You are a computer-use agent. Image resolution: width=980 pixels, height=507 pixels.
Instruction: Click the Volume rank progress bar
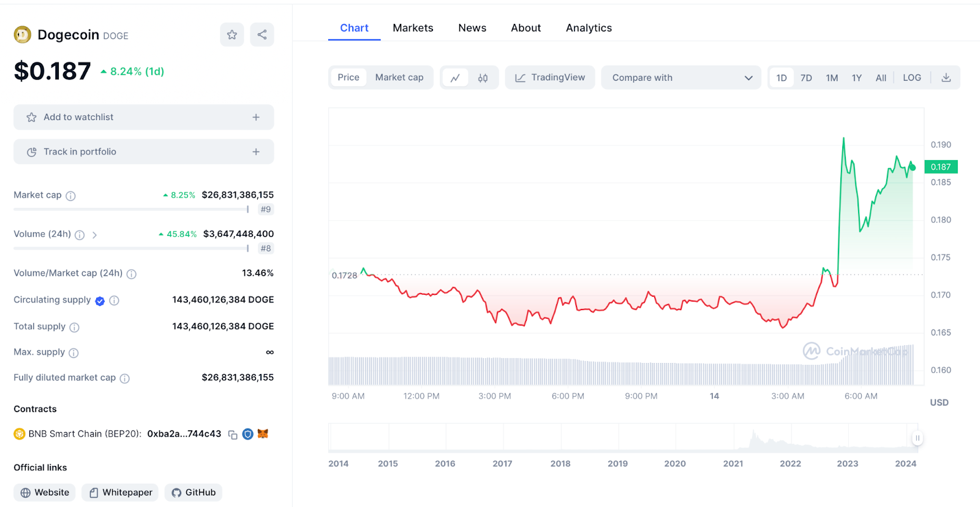130,248
